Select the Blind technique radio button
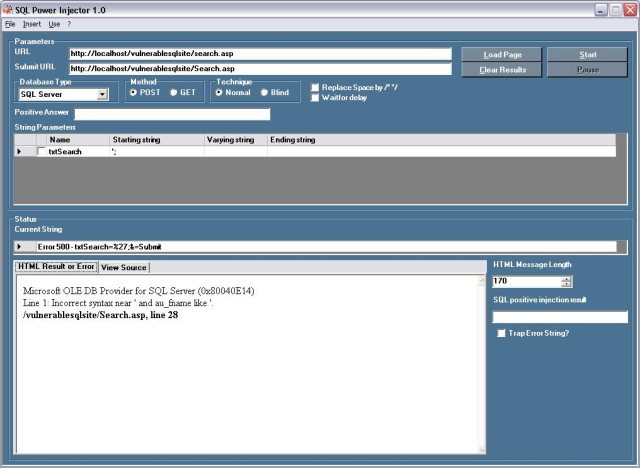The image size is (640, 468). [264, 93]
